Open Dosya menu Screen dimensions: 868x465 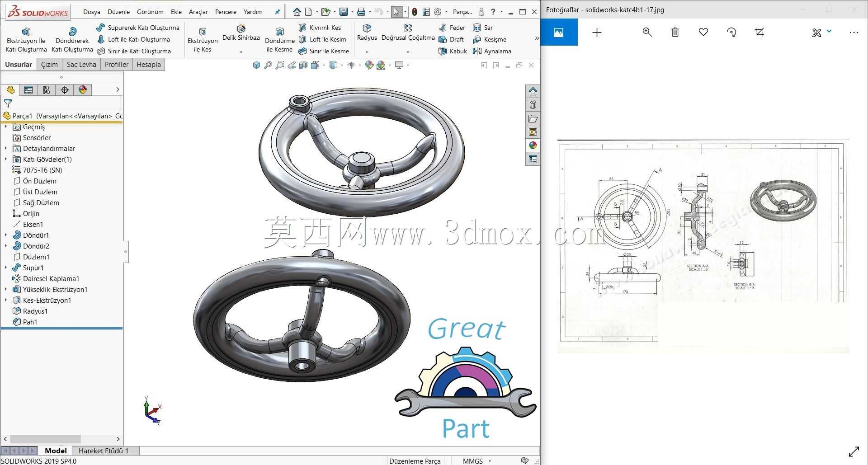(x=91, y=12)
